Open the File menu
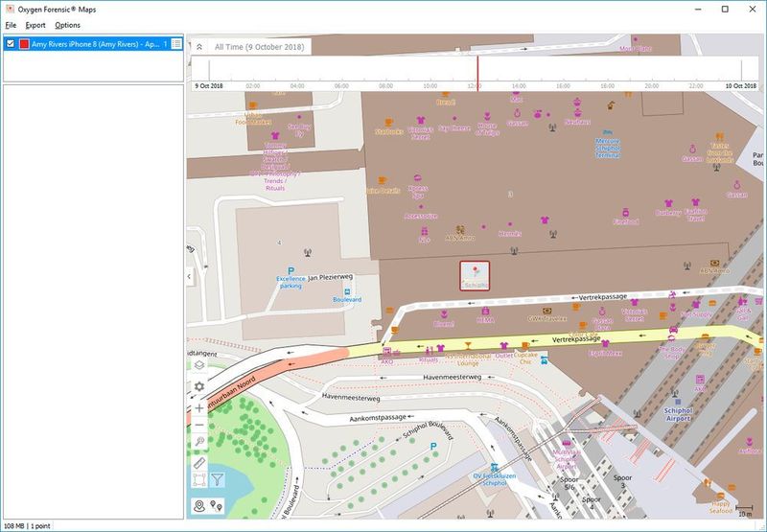Viewport: 767px width, 532px height. (x=11, y=25)
